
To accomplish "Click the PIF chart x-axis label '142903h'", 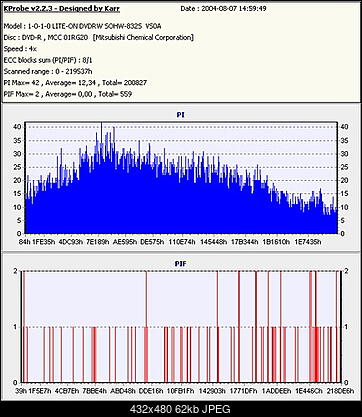I will coord(212,391).
